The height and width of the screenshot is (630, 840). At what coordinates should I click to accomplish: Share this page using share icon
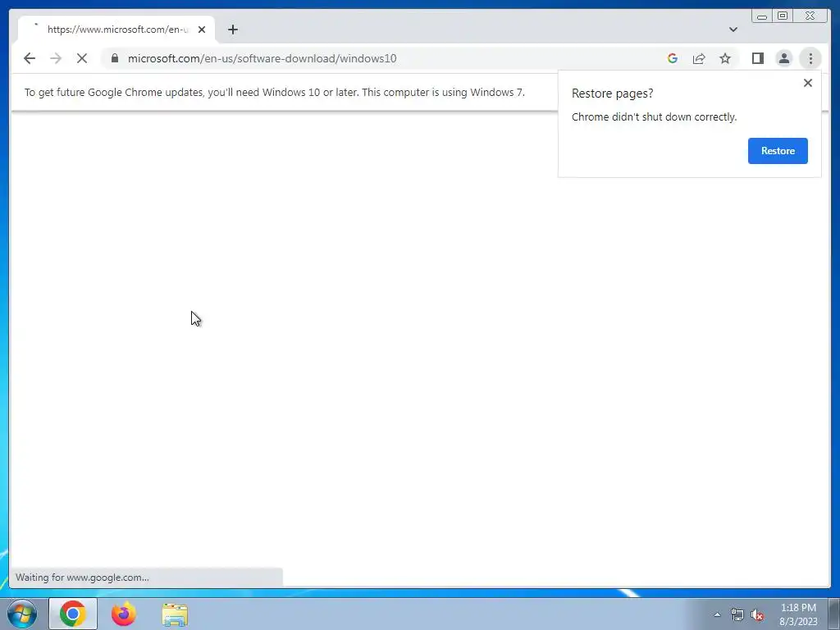click(x=699, y=58)
